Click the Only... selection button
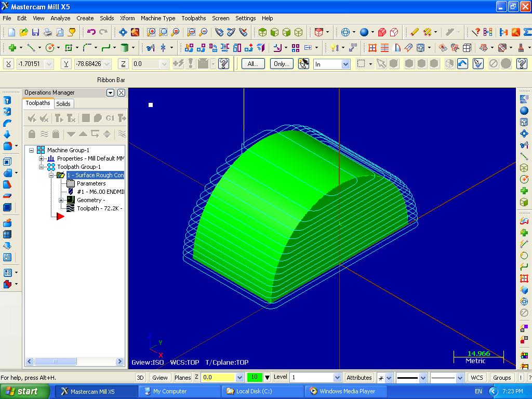532x399 pixels. click(282, 64)
